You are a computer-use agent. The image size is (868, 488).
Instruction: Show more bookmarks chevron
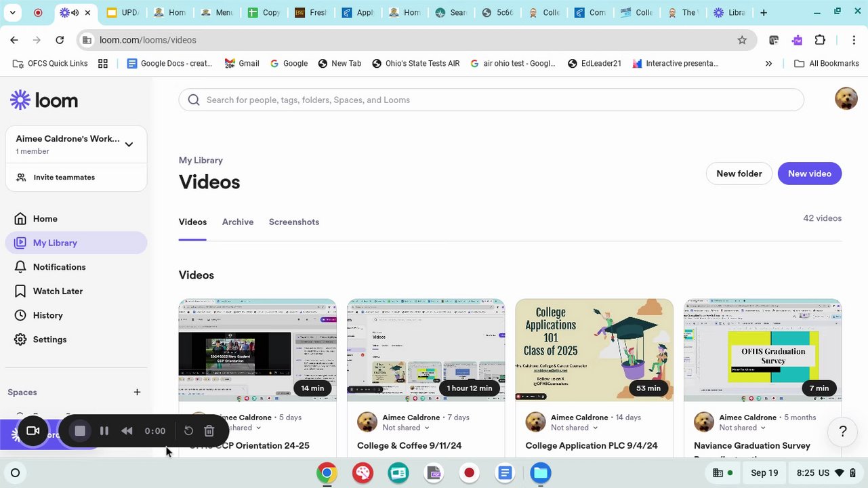[768, 64]
